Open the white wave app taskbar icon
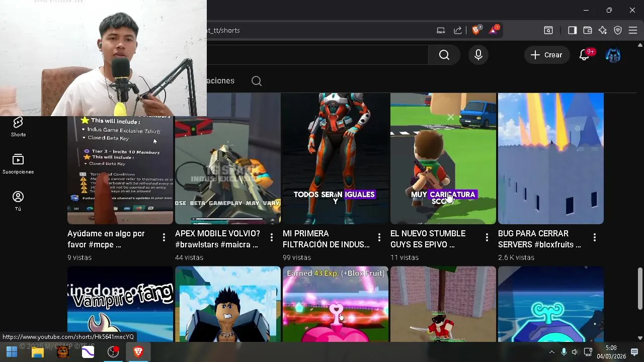Screen dimensions: 644x362 [88, 352]
